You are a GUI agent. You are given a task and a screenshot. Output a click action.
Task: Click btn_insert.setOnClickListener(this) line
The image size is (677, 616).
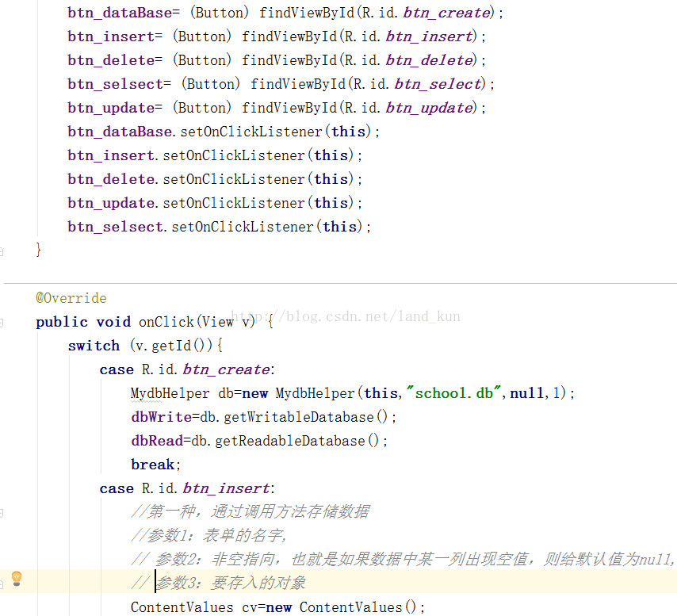[215, 155]
